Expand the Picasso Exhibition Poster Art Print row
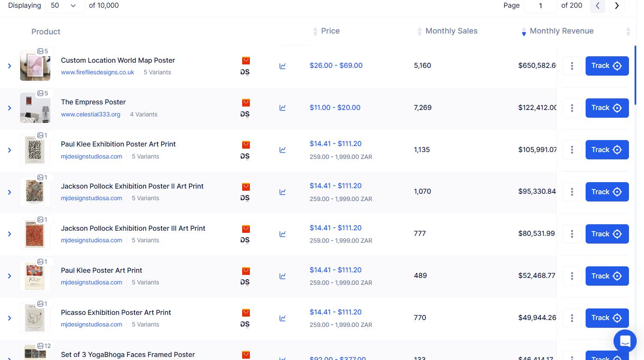This screenshot has width=644, height=360. pos(9,318)
